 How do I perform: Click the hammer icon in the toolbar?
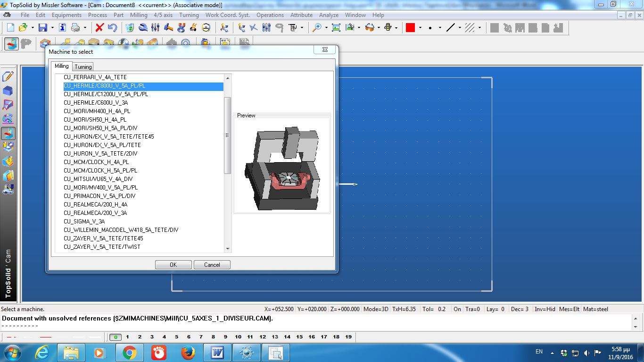169,28
